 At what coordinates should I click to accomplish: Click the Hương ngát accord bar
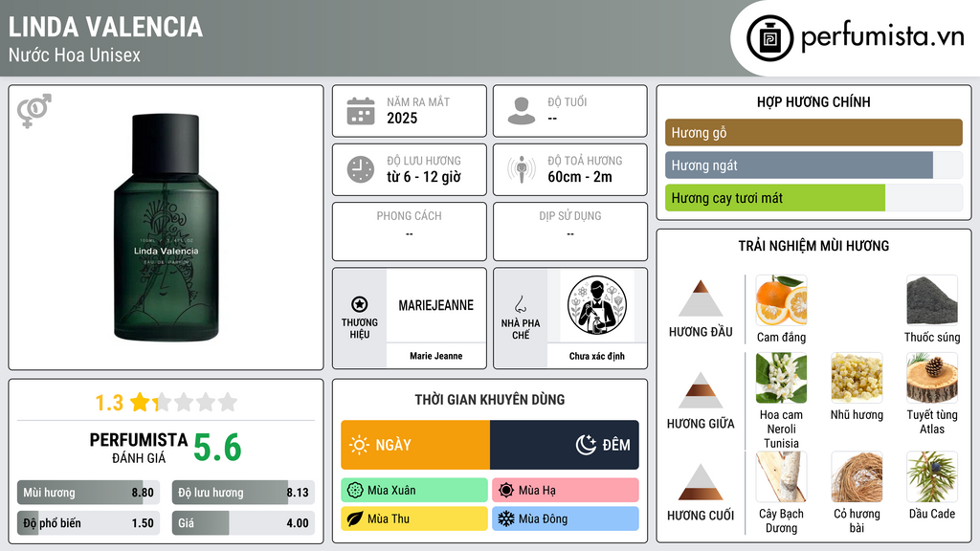pos(813,165)
